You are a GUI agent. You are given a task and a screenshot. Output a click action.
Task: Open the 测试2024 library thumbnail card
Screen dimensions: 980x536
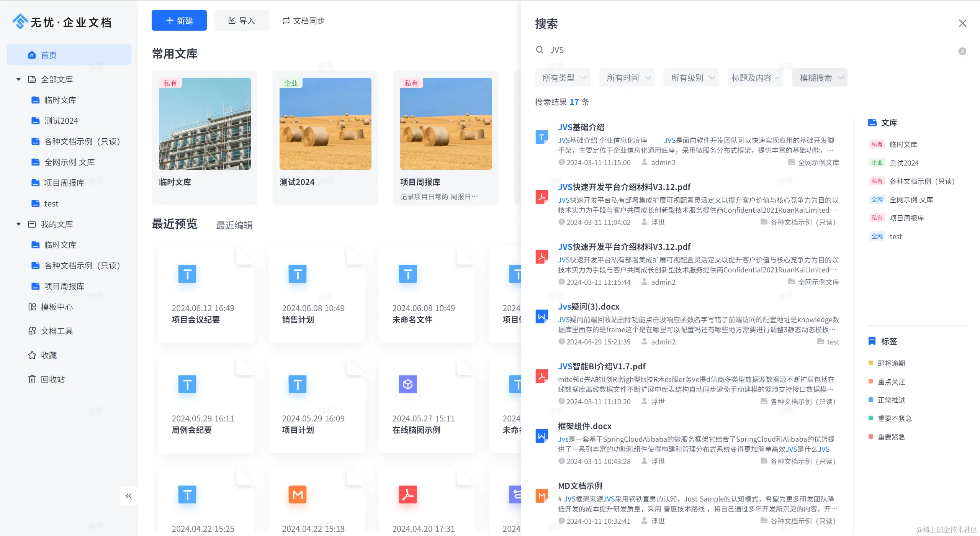pos(325,124)
